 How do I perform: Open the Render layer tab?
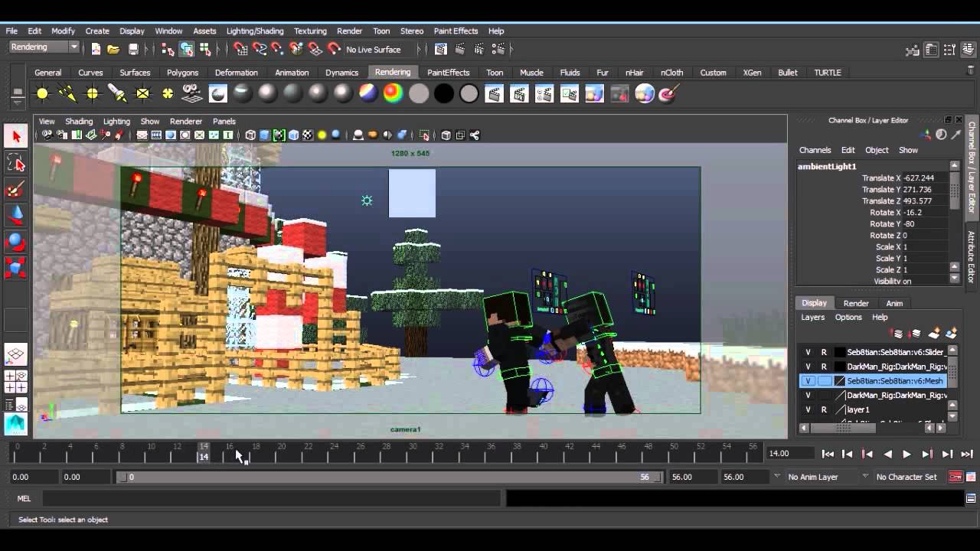(x=856, y=303)
